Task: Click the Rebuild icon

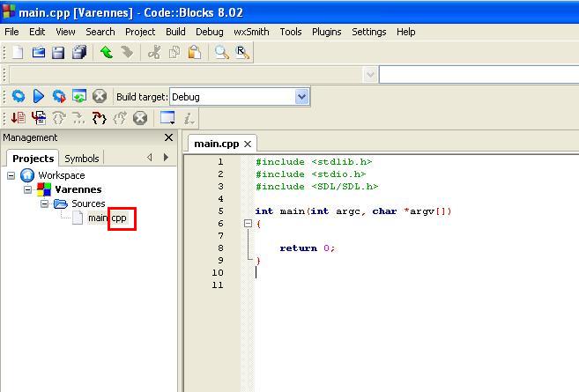Action: [79, 96]
